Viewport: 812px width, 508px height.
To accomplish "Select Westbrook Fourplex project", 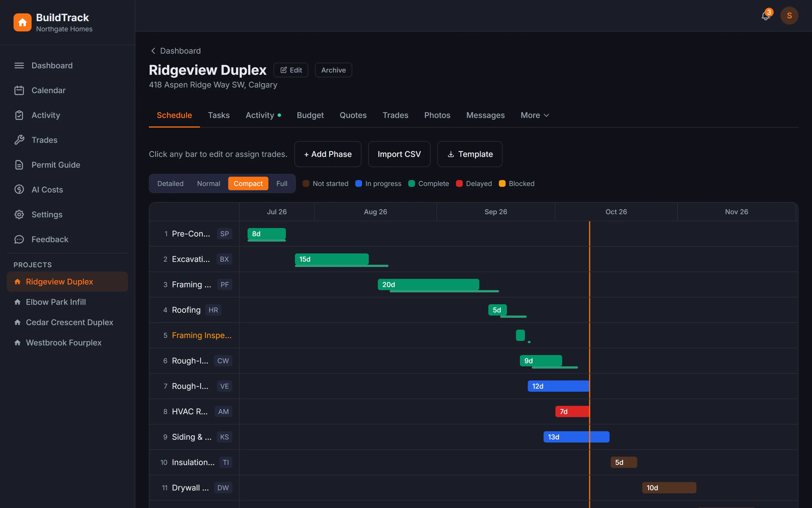I will tap(67, 343).
